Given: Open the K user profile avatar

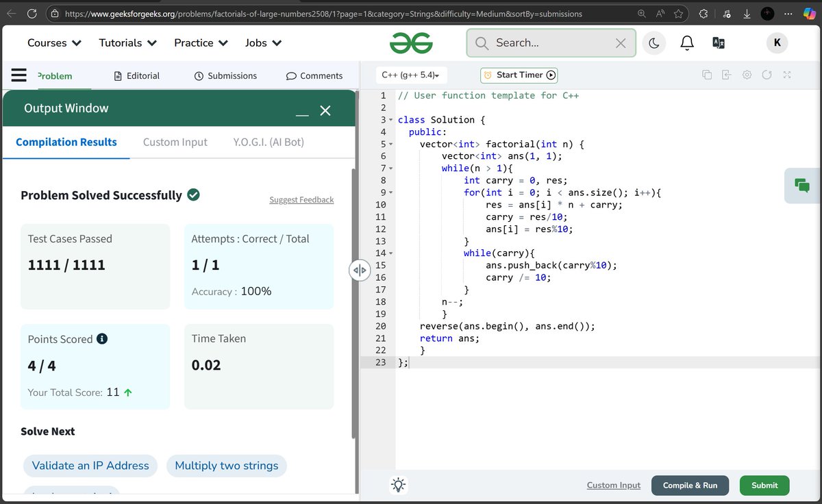Looking at the screenshot, I should [x=777, y=42].
